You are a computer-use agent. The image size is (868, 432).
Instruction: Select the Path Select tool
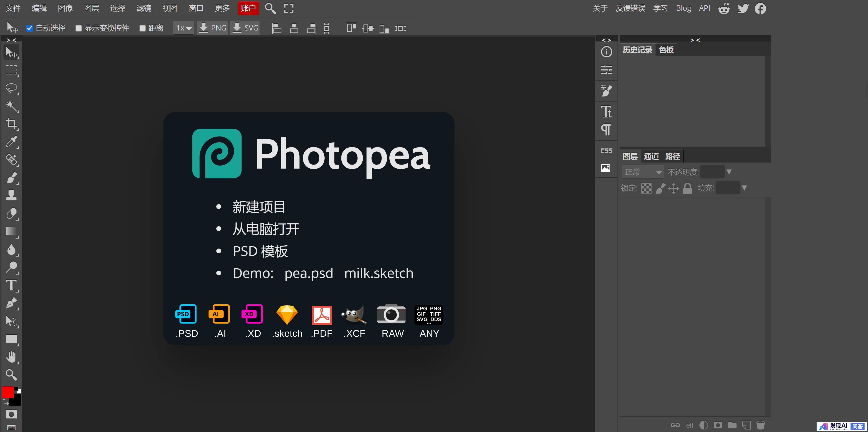11,321
